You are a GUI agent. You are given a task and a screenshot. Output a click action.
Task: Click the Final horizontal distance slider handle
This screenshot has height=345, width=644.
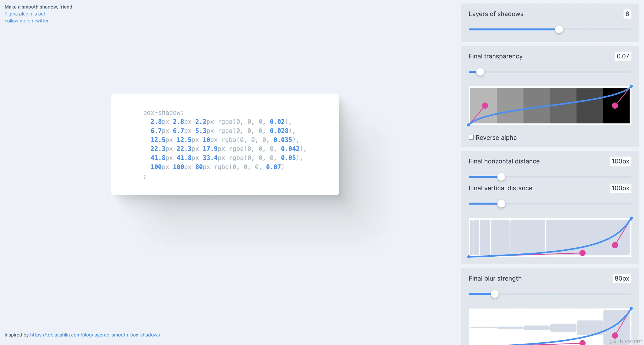tap(501, 177)
